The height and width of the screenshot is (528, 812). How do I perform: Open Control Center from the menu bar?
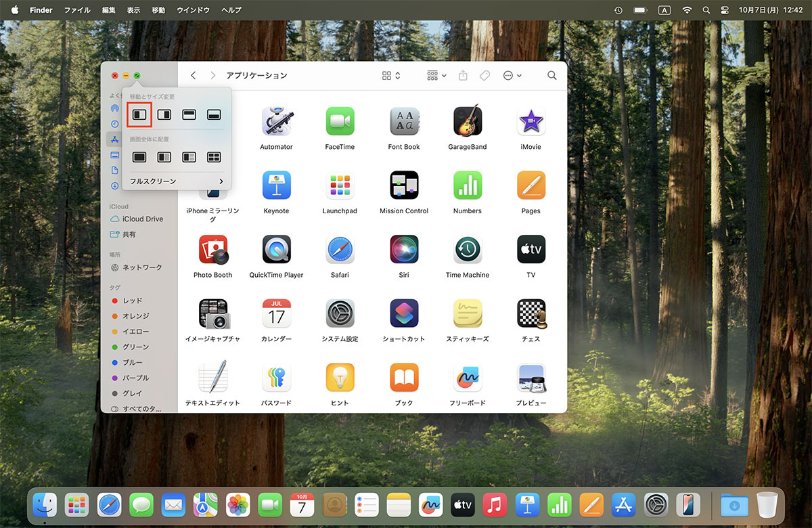[x=723, y=10]
